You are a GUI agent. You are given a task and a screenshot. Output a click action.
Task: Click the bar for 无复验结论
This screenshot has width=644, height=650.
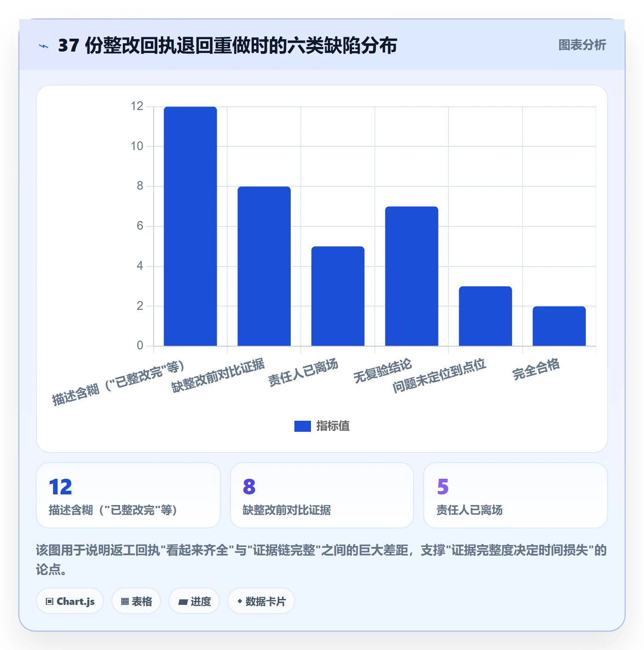[x=412, y=276]
